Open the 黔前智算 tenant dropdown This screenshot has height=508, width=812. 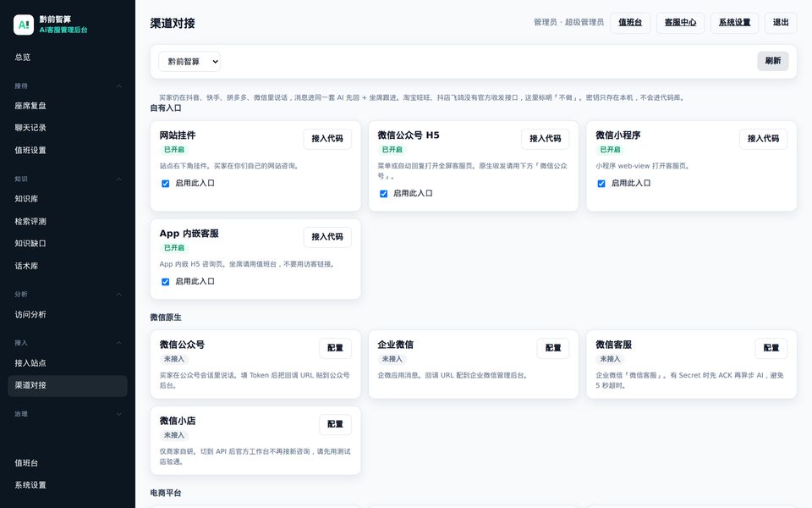[x=189, y=62]
